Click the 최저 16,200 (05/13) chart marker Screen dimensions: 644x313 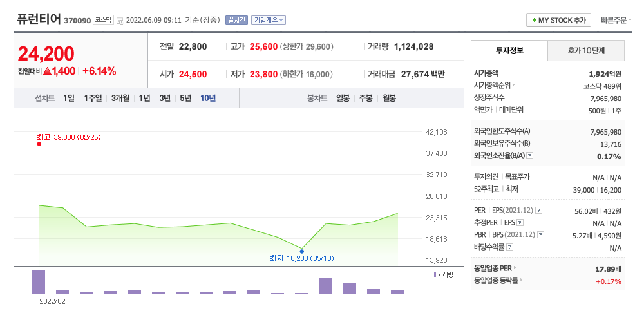(x=302, y=251)
